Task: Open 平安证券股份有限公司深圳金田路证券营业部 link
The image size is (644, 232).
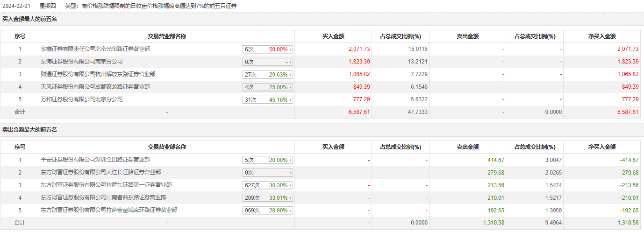Action: (95, 160)
